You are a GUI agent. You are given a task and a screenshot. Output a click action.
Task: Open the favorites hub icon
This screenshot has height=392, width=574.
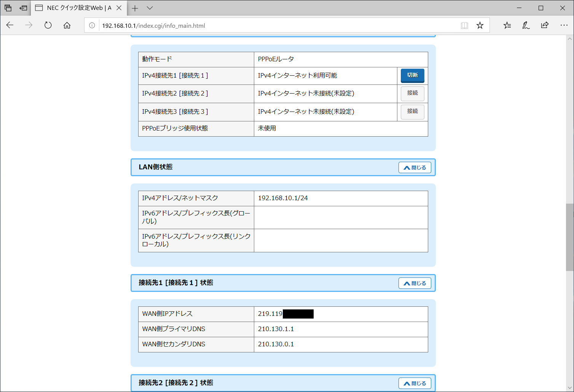(x=507, y=25)
